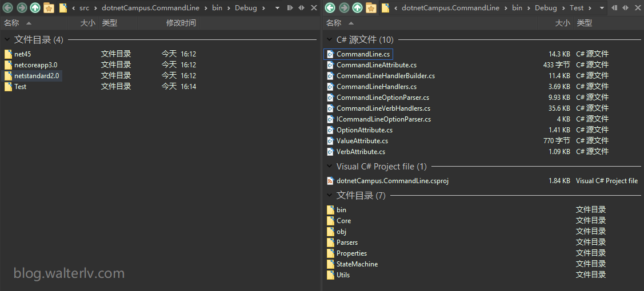
Task: Select the netcoreapp3.0 folder
Action: tap(35, 65)
